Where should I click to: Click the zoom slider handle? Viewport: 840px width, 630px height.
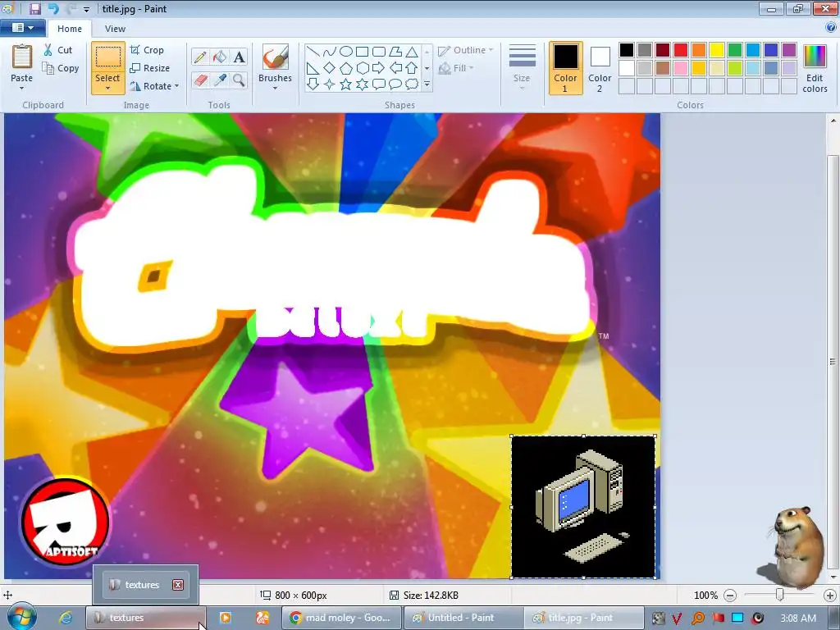(780, 595)
